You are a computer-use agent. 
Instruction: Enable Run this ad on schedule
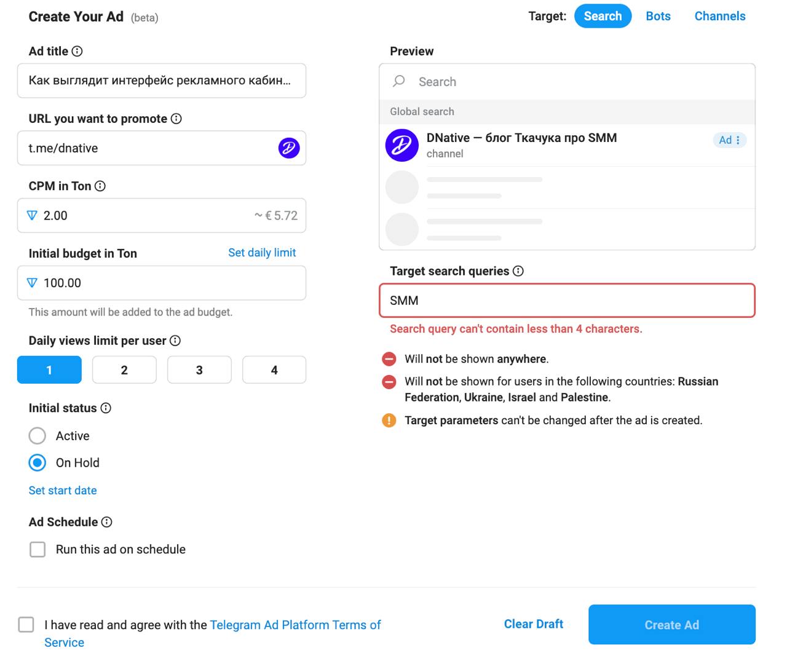pyautogui.click(x=38, y=549)
